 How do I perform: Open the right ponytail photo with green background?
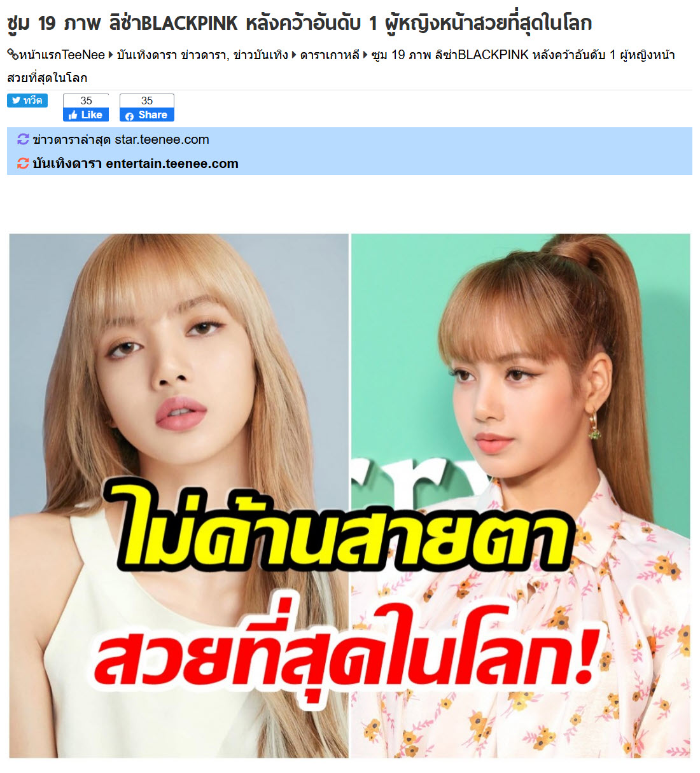(x=521, y=496)
